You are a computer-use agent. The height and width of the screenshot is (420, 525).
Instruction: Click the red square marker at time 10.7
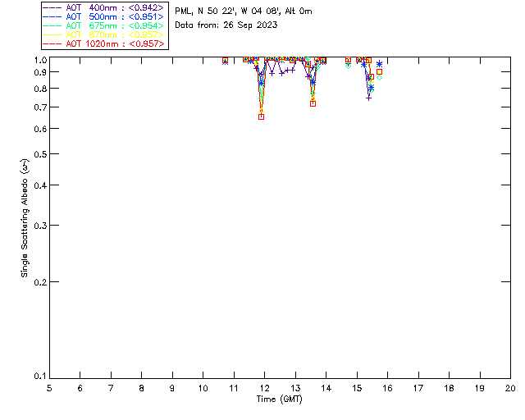coord(225,61)
